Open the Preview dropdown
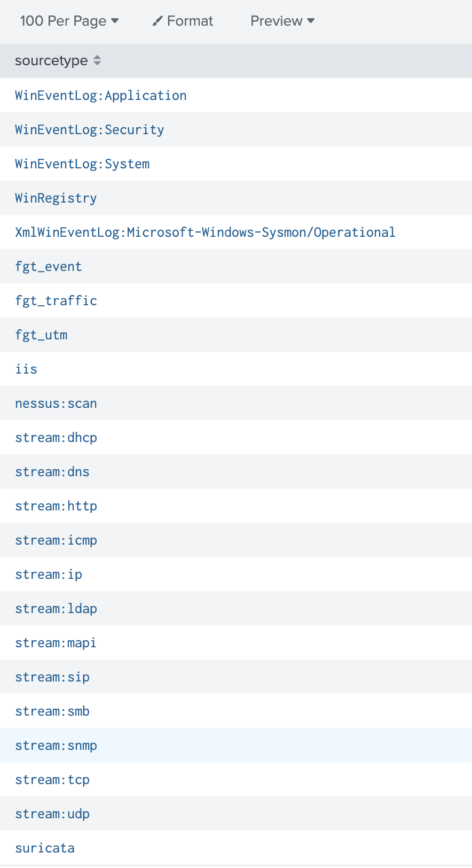The height and width of the screenshot is (868, 472). [x=282, y=21]
